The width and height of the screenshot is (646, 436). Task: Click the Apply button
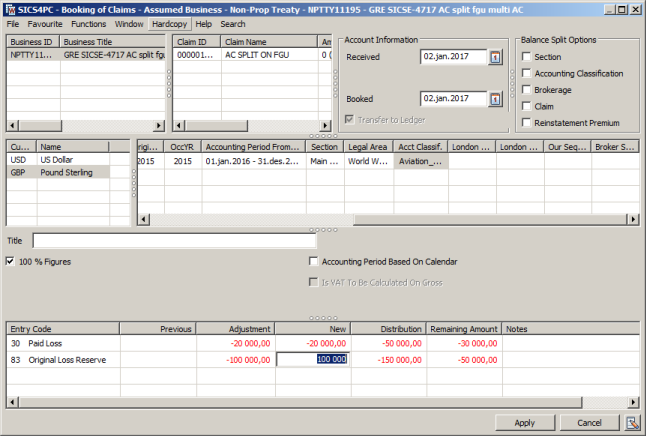(x=524, y=423)
